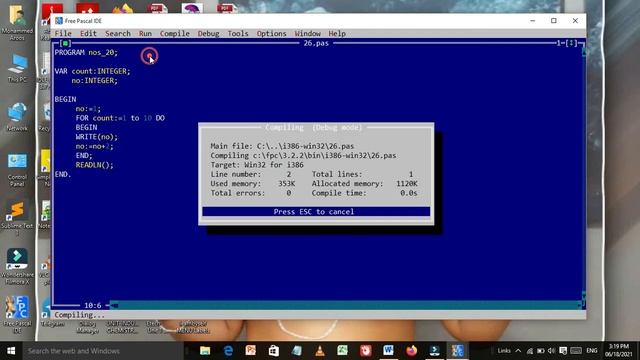This screenshot has width=640, height=360.
Task: Open the Edit menu
Action: point(88,33)
